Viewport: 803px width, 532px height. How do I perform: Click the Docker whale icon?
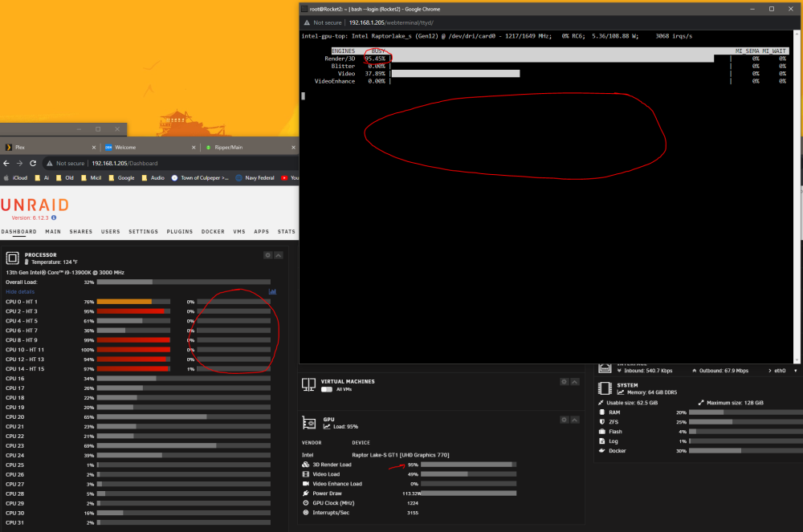click(601, 451)
